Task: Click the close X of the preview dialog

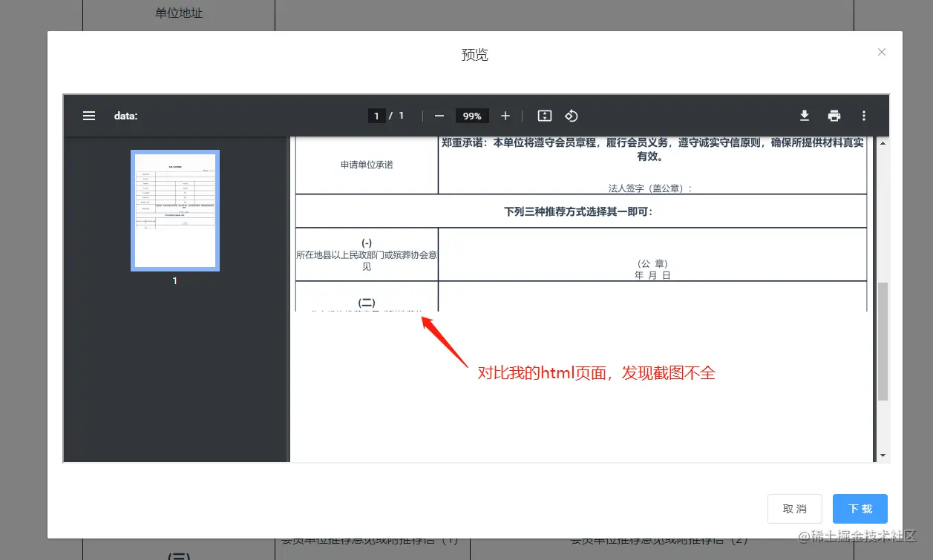Action: pos(881,52)
